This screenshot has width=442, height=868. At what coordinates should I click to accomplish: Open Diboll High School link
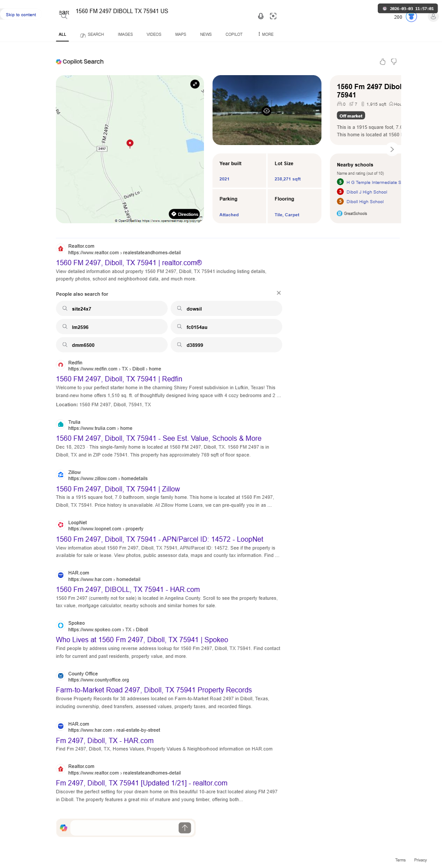pyautogui.click(x=365, y=202)
